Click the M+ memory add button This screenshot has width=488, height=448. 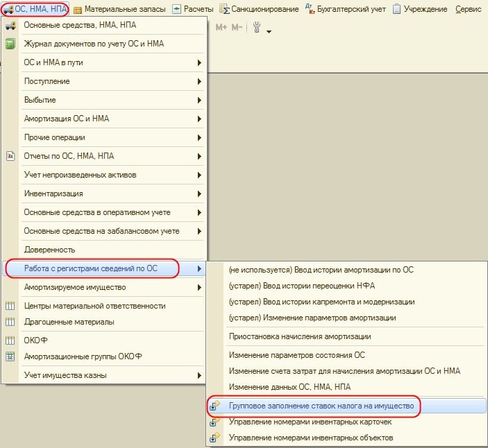pyautogui.click(x=221, y=28)
